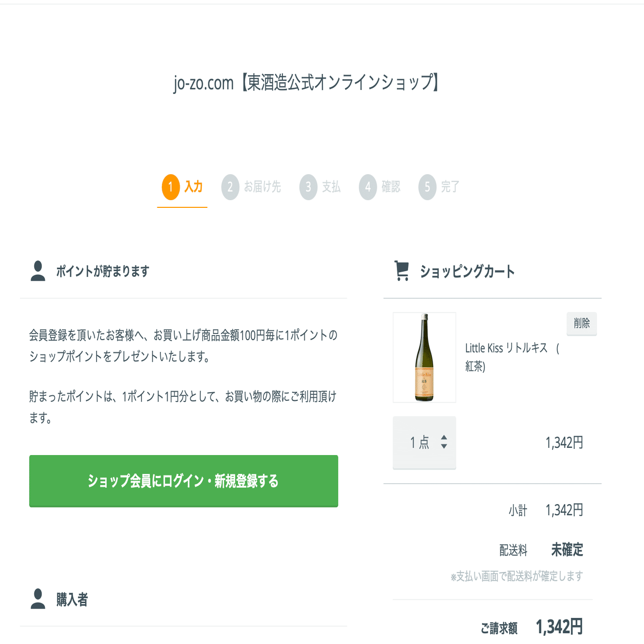Image resolution: width=644 pixels, height=644 pixels.
Task: Click step 3 支払 circle icon
Action: click(x=308, y=186)
